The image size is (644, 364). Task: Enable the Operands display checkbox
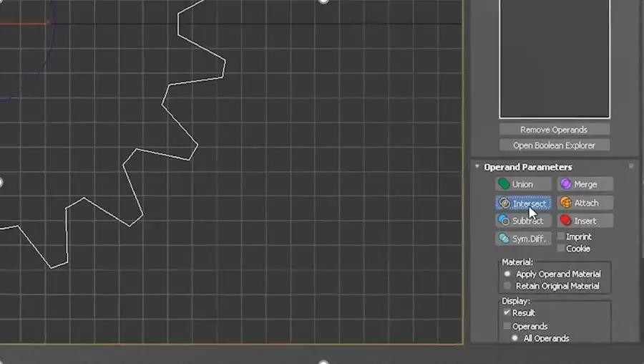(507, 326)
